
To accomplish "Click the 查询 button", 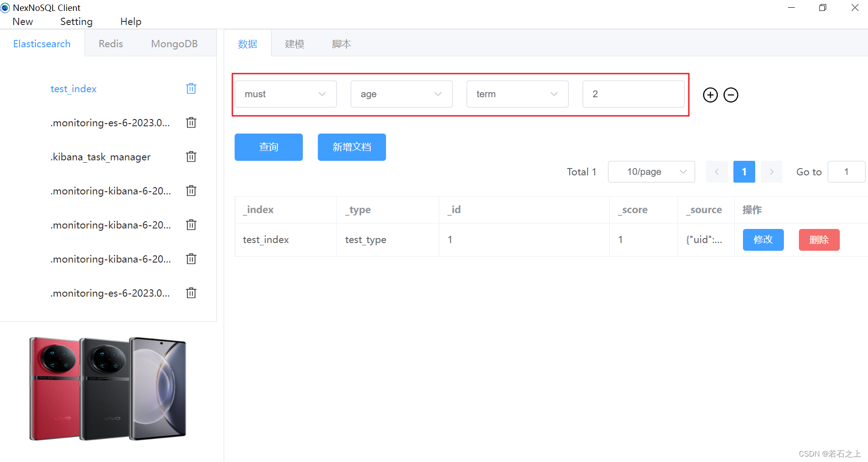I will pos(268,147).
